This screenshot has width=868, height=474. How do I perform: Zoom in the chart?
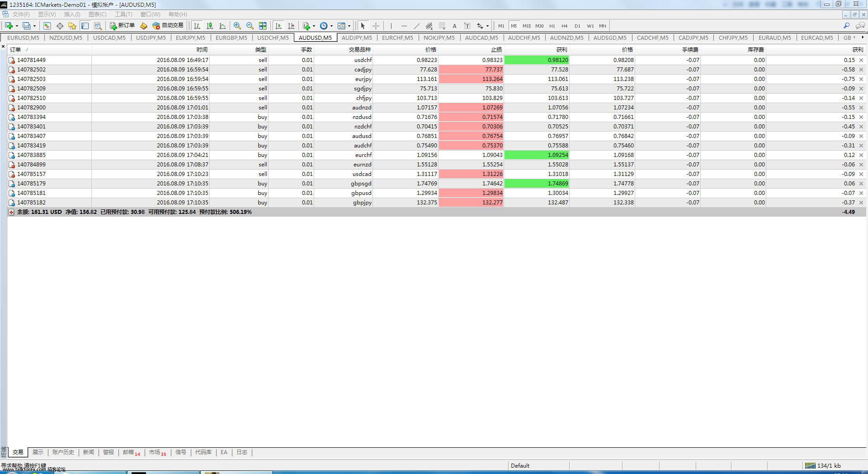coord(237,26)
